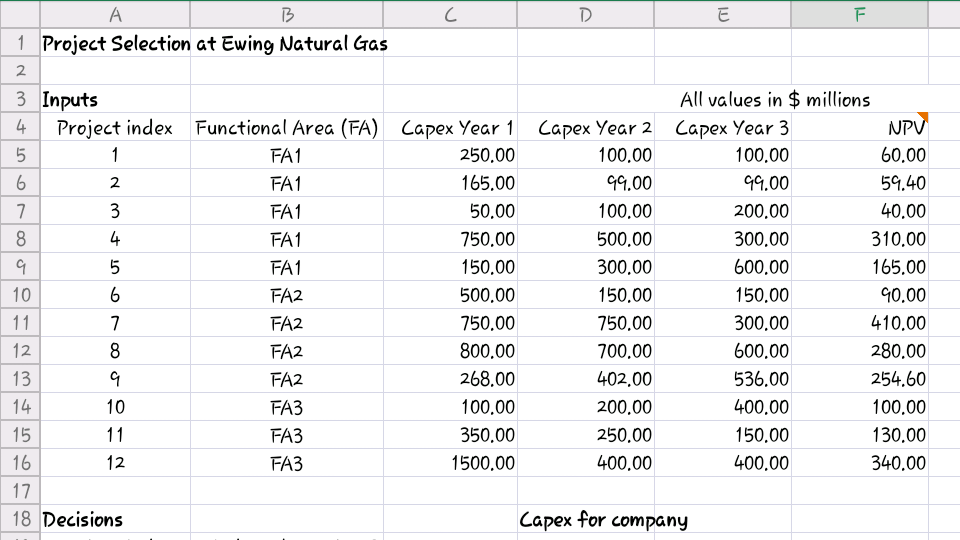Click NPV value 310.00

[860, 239]
